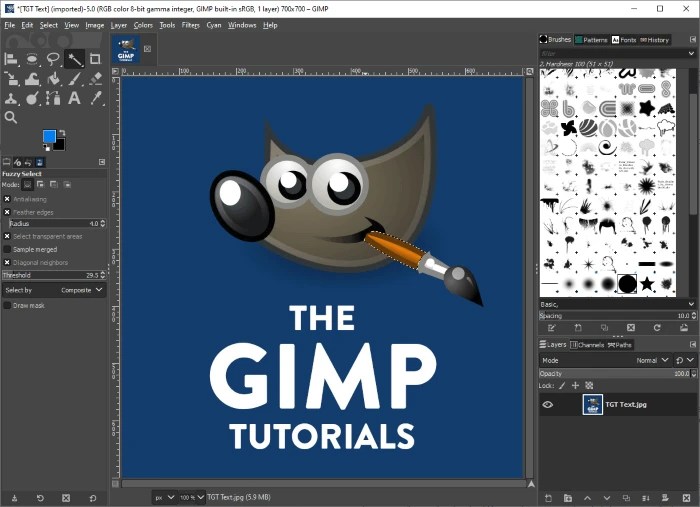Viewport: 700px width, 507px height.
Task: Create a new layer from Layers panel
Action: point(549,498)
